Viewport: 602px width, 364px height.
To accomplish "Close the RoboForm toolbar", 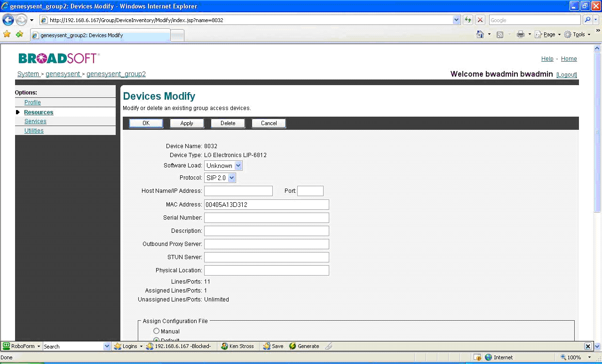I will (x=588, y=346).
